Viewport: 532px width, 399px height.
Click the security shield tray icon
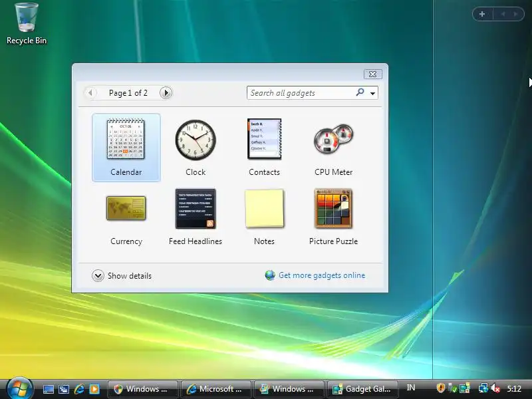pos(441,388)
